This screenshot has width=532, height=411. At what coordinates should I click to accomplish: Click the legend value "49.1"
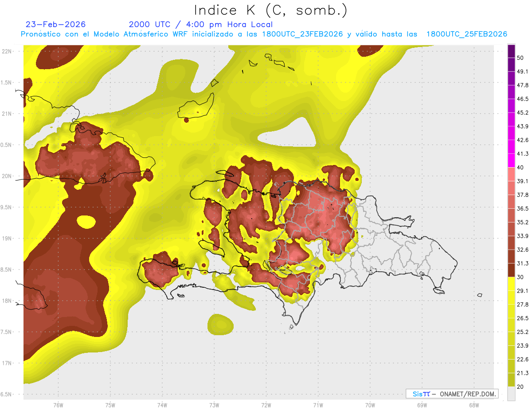[523, 72]
